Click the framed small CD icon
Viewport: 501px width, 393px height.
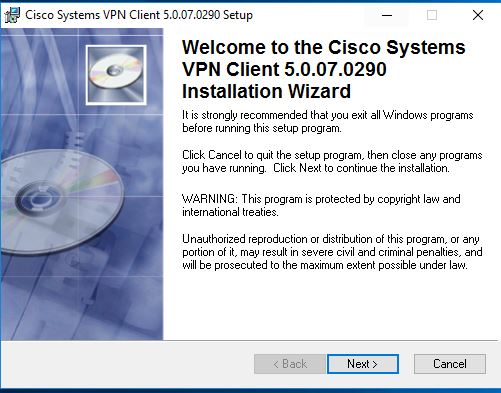116,75
